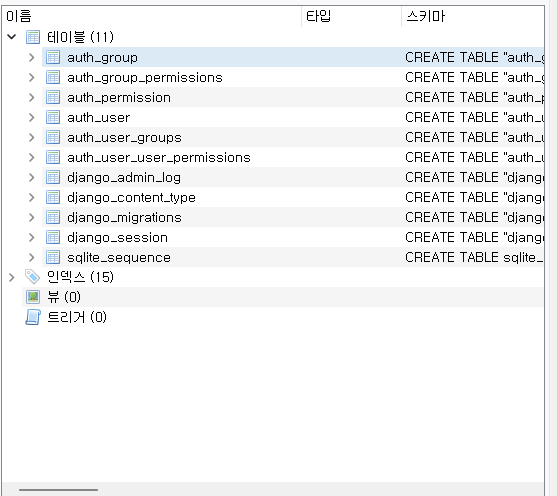557x496 pixels.
Task: Select the auth_permission table name
Action: (119, 98)
